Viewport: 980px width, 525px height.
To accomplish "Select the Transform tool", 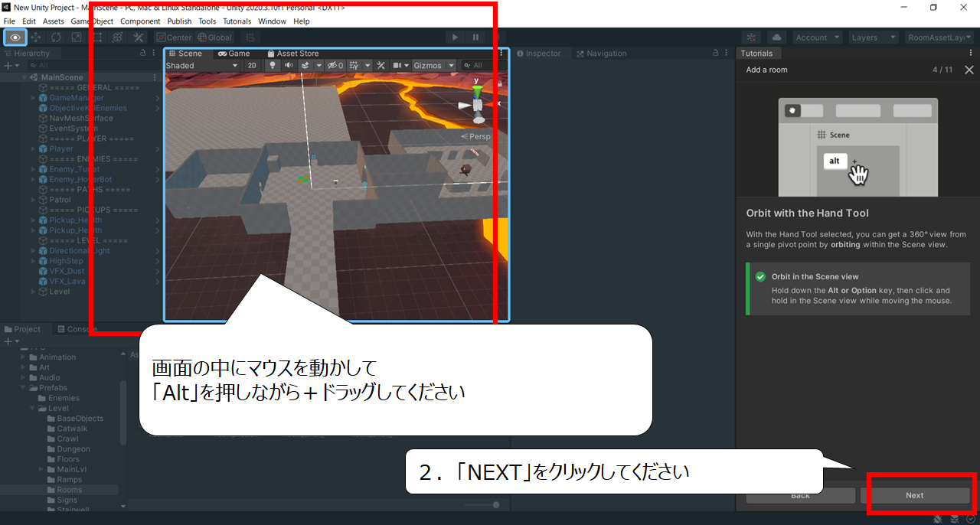I will click(117, 37).
